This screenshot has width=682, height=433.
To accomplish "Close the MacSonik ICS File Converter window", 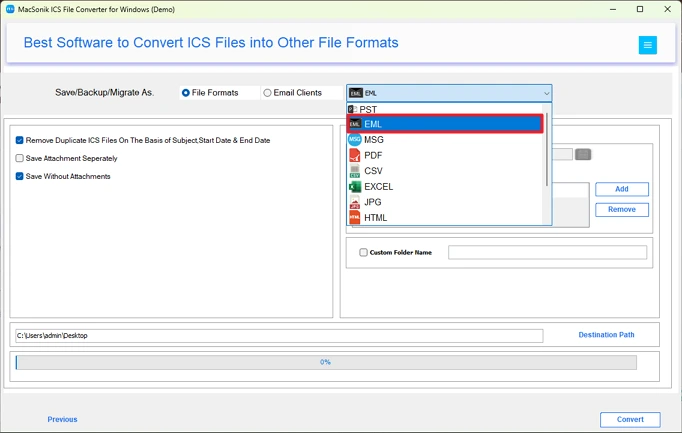I will [x=667, y=9].
